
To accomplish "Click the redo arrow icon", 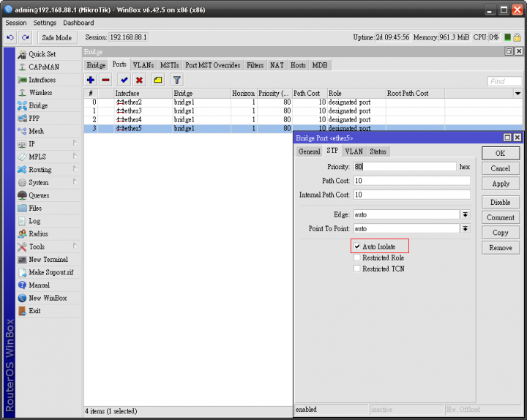I will 25,37.
